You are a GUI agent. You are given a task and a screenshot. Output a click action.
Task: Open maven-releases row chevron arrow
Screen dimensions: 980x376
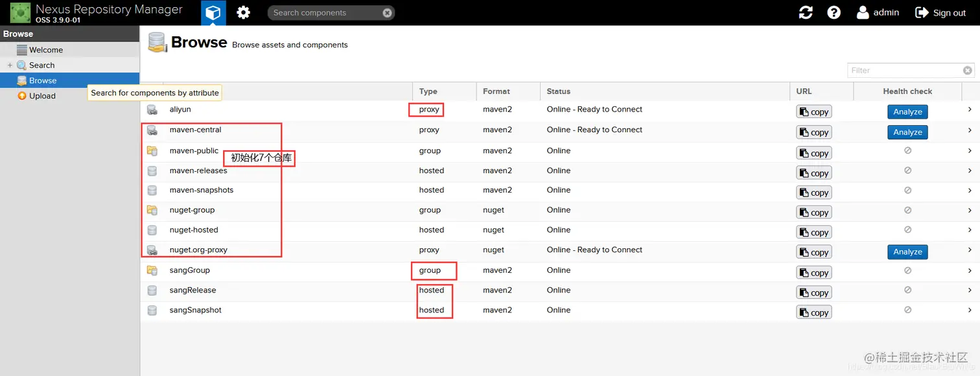pyautogui.click(x=970, y=170)
